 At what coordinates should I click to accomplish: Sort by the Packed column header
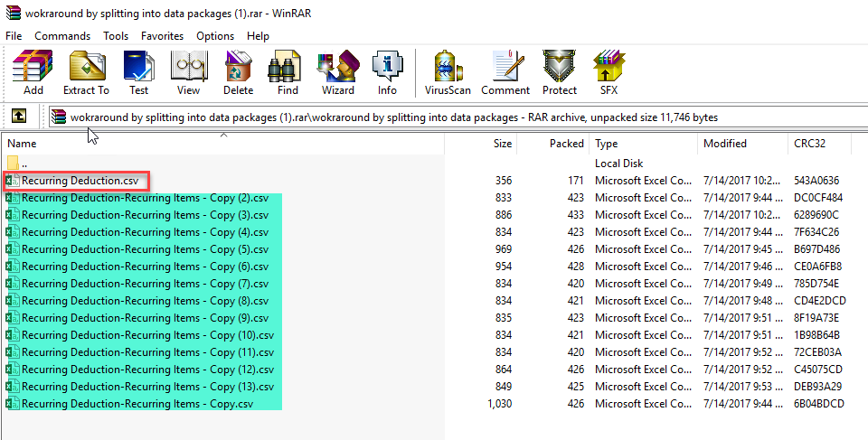pos(553,144)
